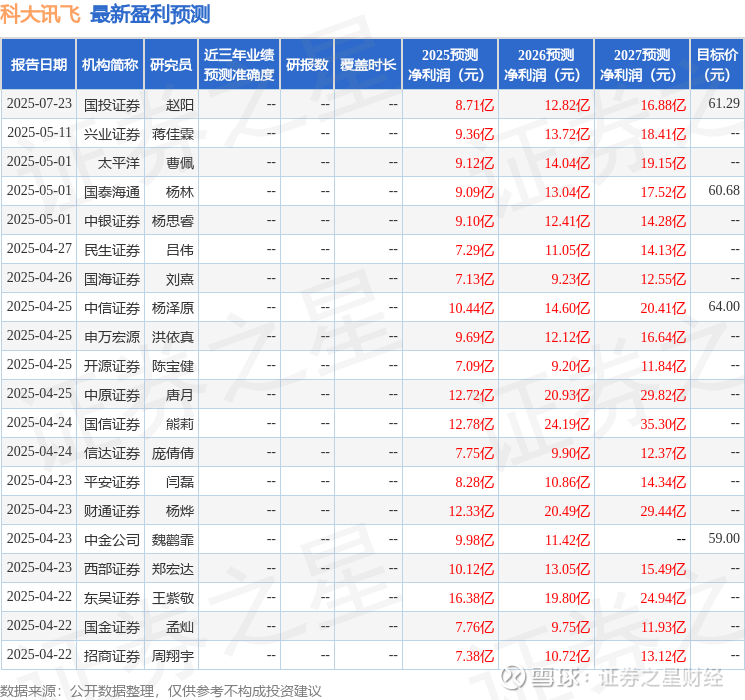
Task: Select the 兴业证券 institution cell
Action: pos(112,134)
